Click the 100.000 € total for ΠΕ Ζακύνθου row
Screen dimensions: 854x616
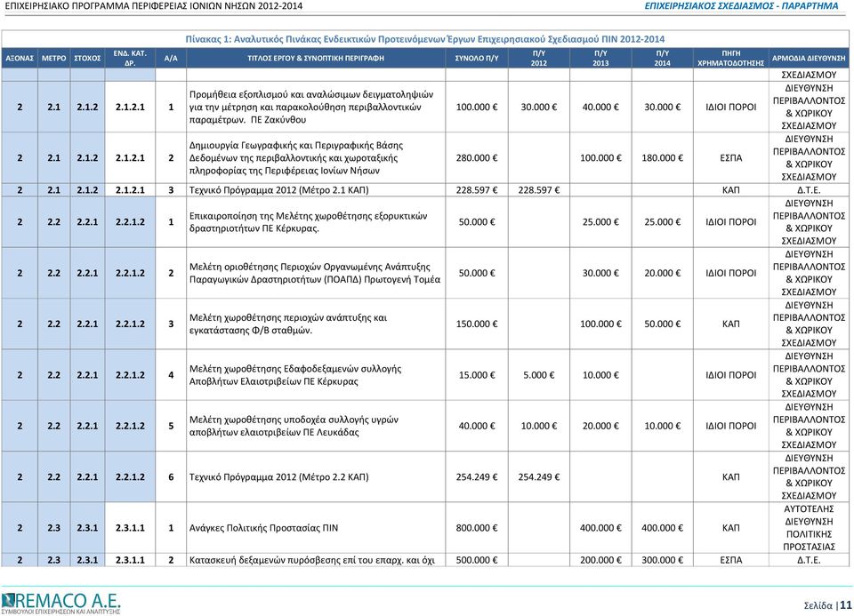(x=477, y=108)
